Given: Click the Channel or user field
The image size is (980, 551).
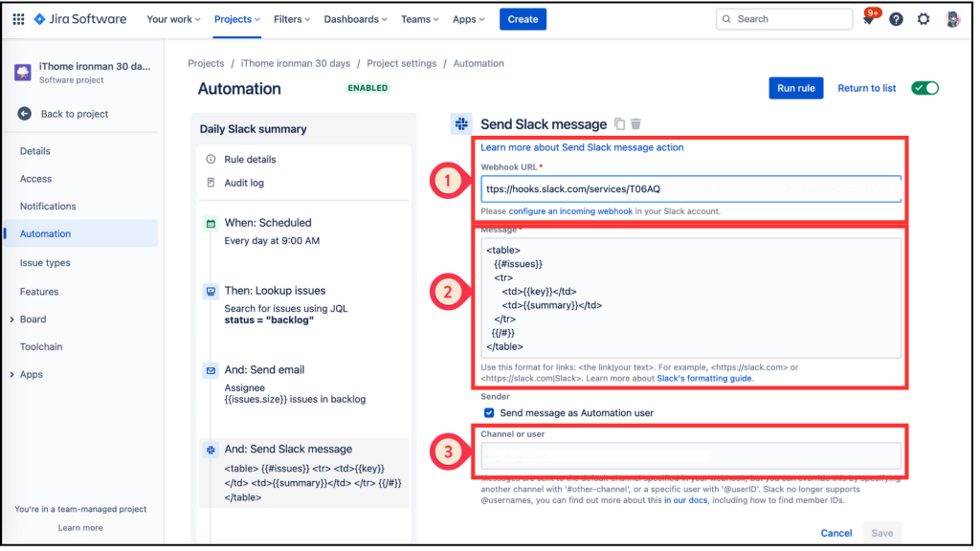Looking at the screenshot, I should [x=691, y=456].
